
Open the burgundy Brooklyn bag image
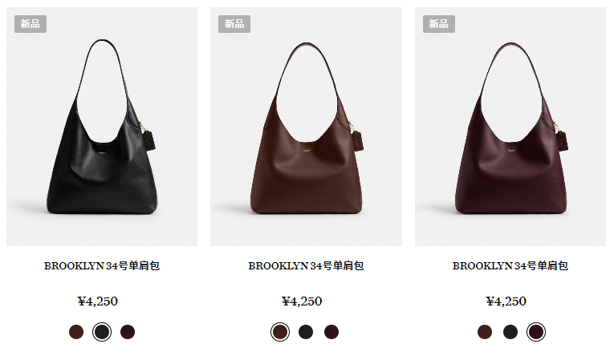click(510, 127)
